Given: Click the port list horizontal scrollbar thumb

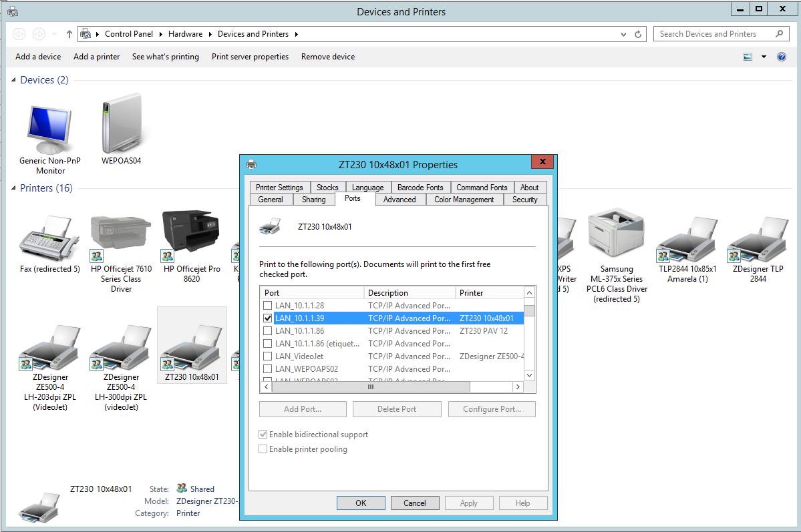Looking at the screenshot, I should click(x=371, y=387).
